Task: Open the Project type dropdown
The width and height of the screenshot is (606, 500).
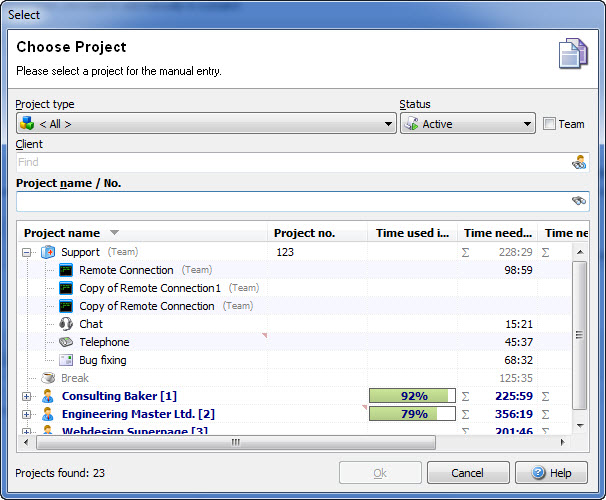Action: (x=206, y=124)
